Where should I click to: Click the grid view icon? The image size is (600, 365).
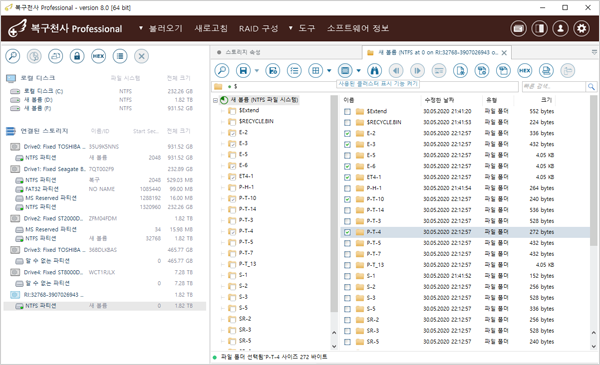(316, 70)
